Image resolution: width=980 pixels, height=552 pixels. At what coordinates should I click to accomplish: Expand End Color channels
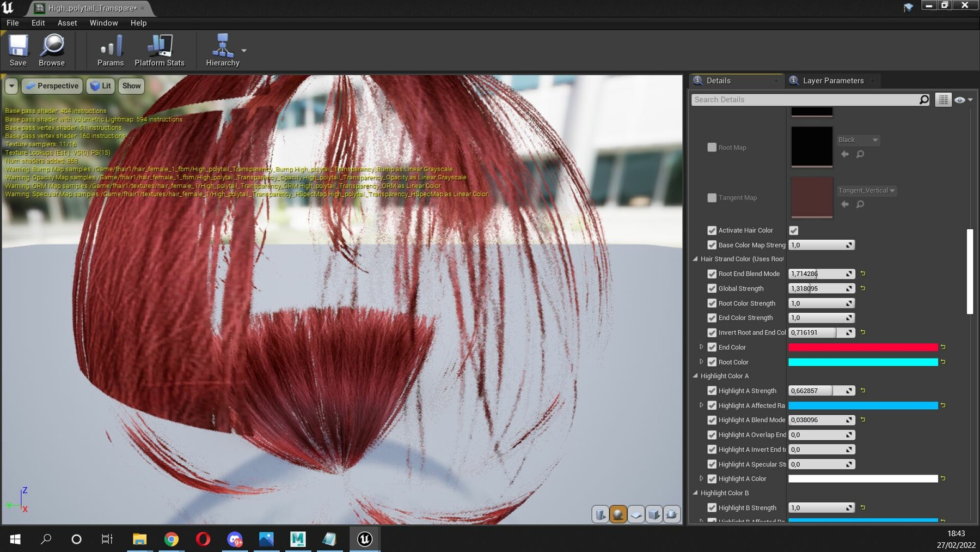(701, 347)
